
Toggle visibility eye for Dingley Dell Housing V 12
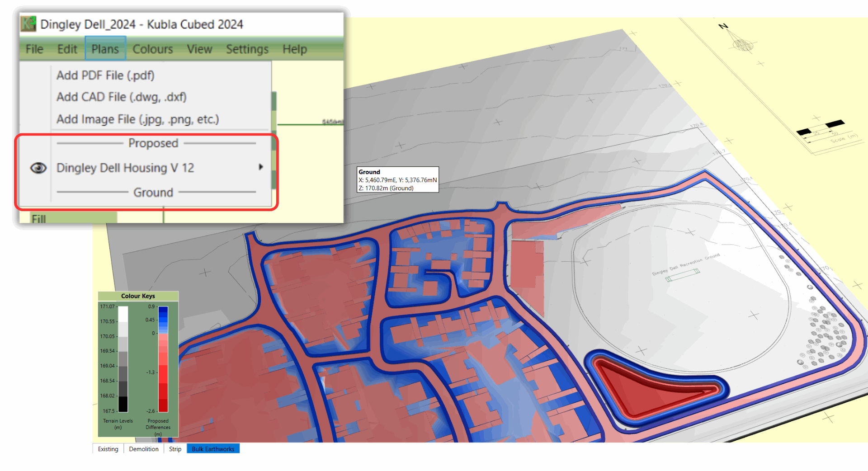[38, 168]
